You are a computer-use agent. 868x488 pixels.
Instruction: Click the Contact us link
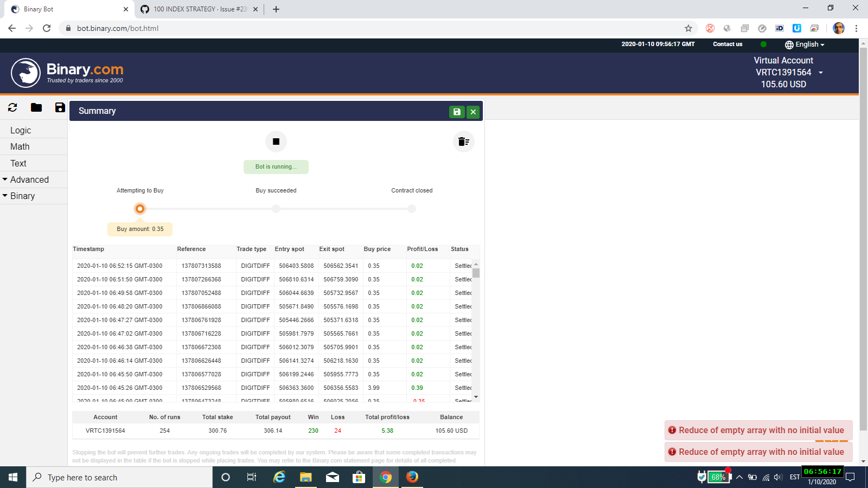(727, 44)
